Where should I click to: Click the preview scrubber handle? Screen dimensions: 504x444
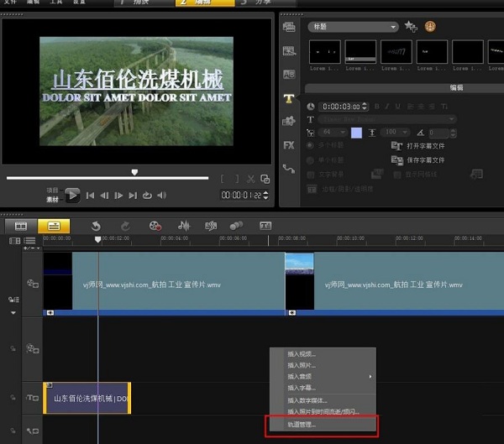(134, 172)
